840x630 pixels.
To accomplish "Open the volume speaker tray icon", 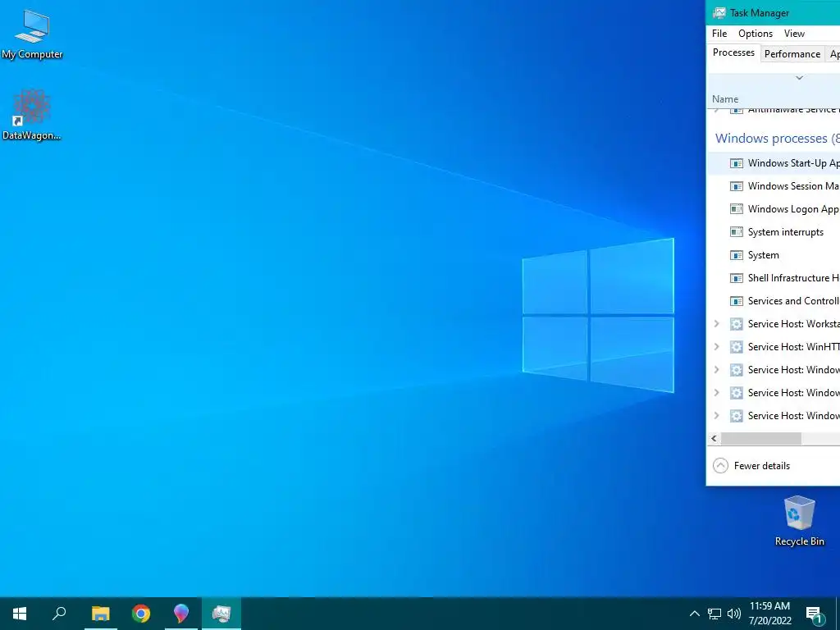I will pos(734,614).
